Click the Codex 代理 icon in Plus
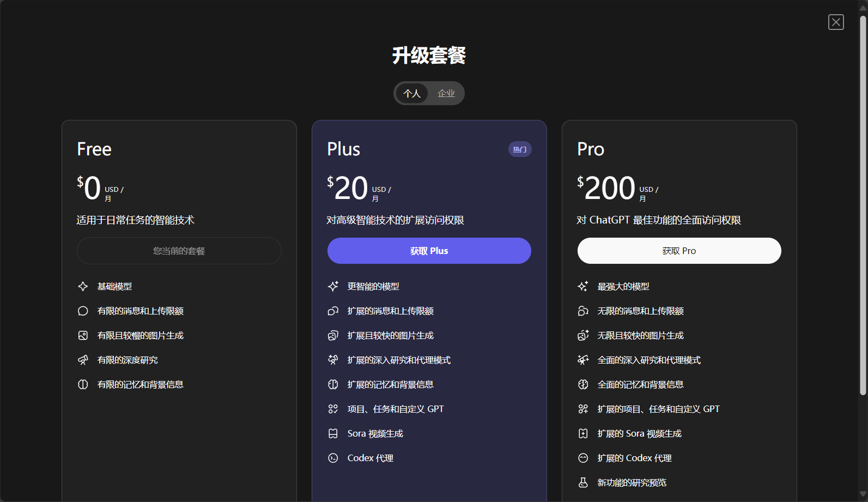868x502 pixels. point(333,458)
